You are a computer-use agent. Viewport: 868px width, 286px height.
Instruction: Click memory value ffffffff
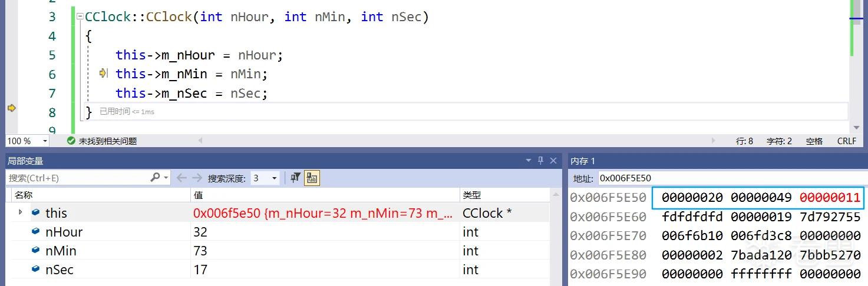click(761, 274)
